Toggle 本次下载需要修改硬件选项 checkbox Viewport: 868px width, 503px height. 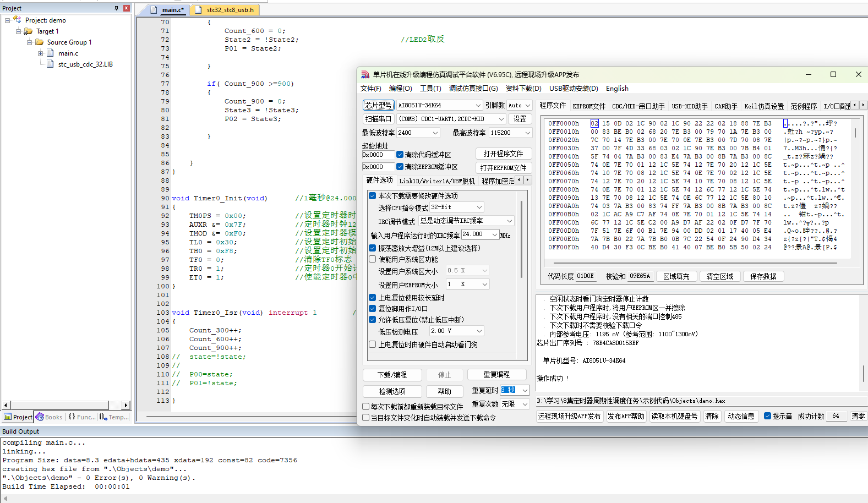pos(373,195)
